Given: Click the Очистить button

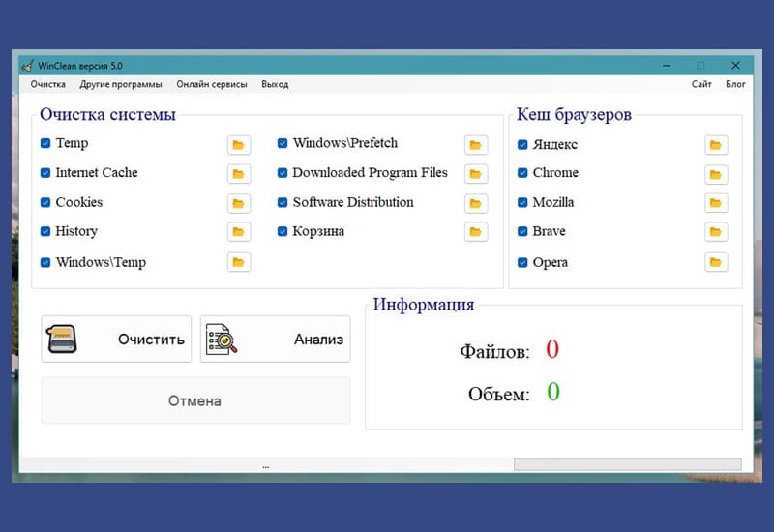Looking at the screenshot, I should coord(116,340).
